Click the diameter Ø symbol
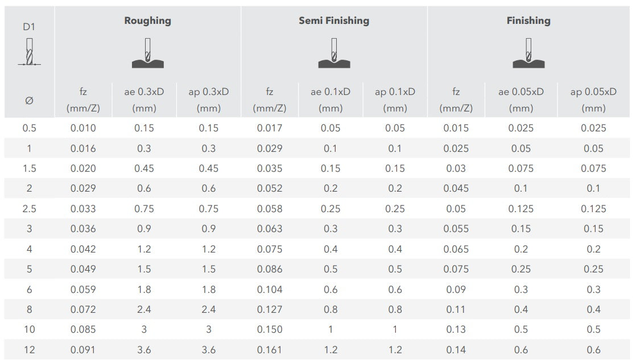Viewport: 636px width, 364px height. click(x=29, y=101)
